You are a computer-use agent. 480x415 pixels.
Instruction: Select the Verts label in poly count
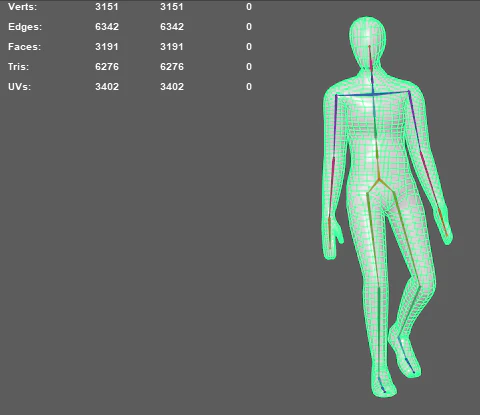pos(22,7)
